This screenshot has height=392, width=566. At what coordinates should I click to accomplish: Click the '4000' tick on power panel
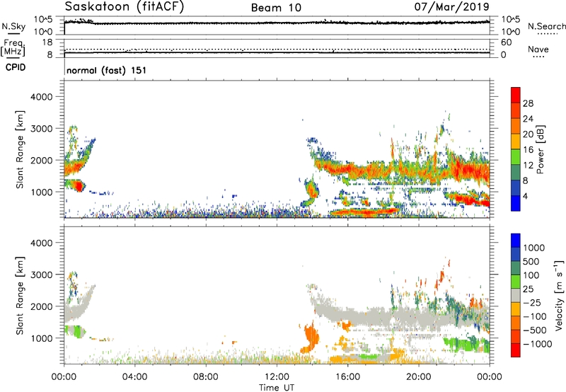pyautogui.click(x=41, y=97)
